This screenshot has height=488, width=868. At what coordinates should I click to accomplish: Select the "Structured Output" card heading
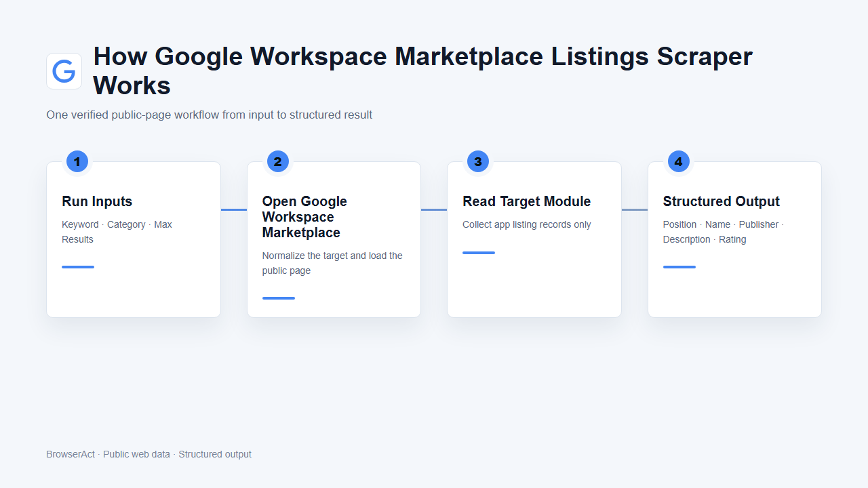click(x=722, y=201)
